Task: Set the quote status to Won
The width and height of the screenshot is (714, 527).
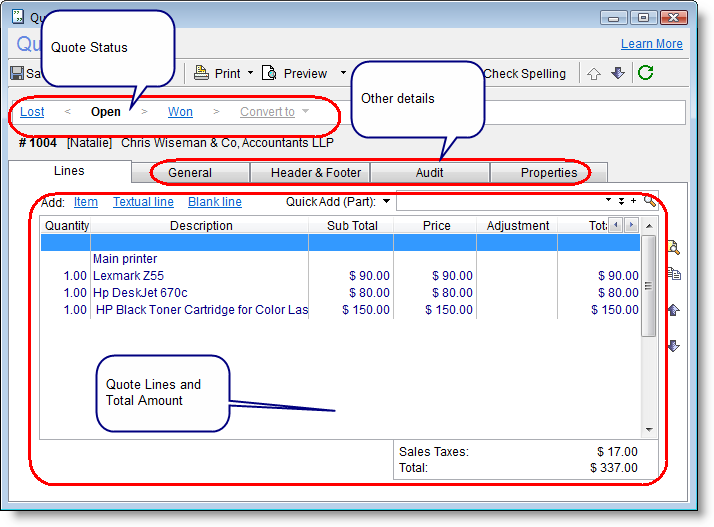Action: pyautogui.click(x=180, y=112)
